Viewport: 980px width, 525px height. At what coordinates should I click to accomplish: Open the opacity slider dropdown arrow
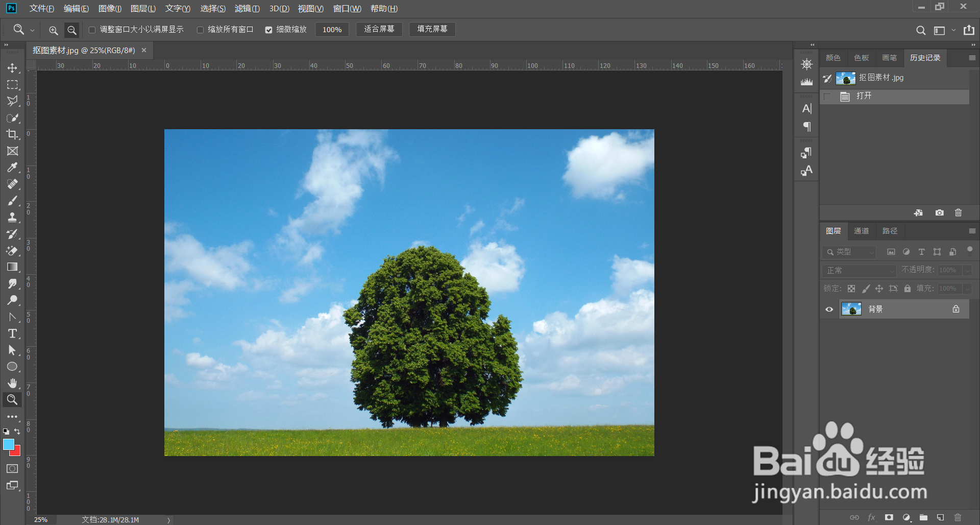967,270
